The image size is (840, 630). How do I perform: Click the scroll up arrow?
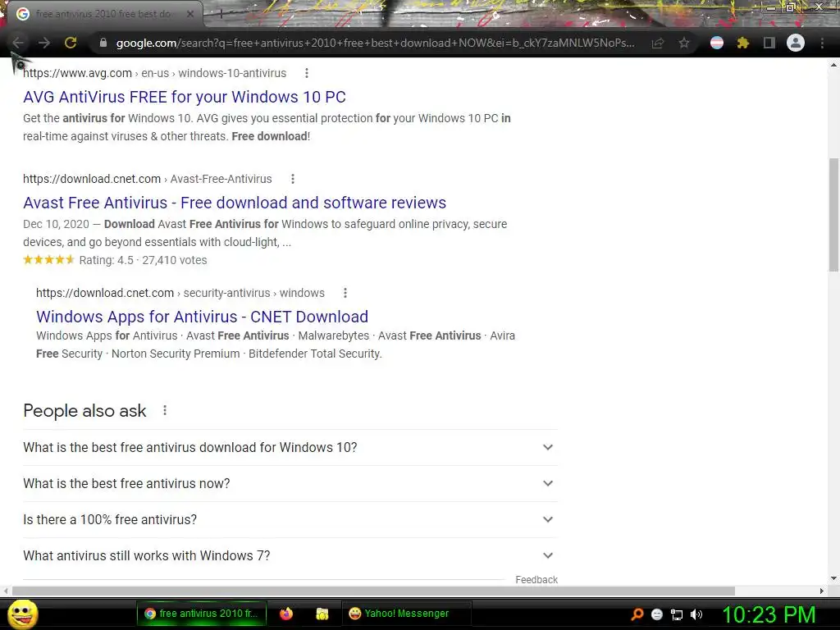(833, 66)
